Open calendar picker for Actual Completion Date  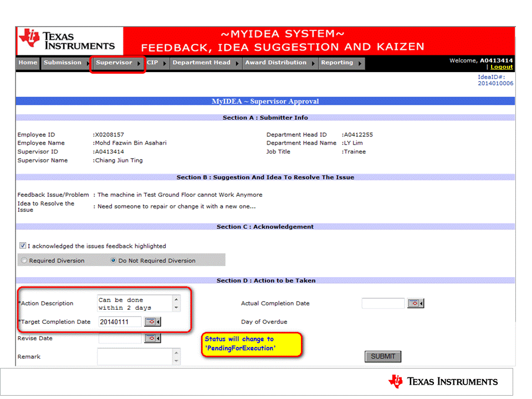[416, 303]
